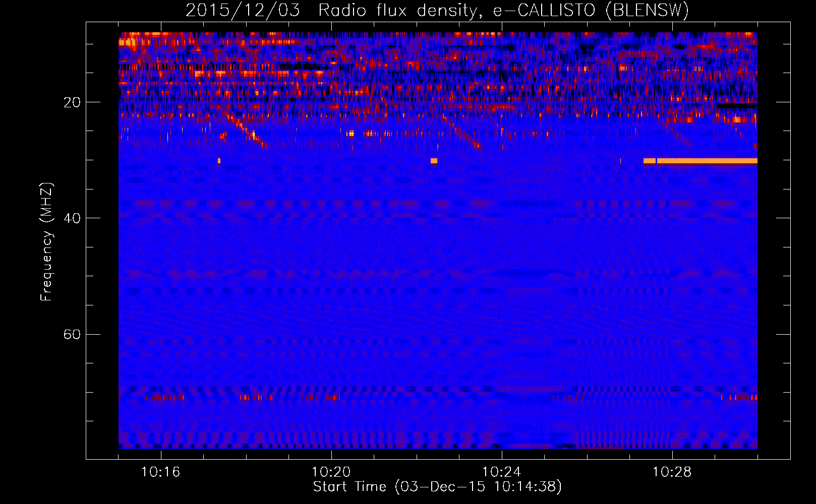Select the 60 MHz frequency tick label
This screenshot has width=816, height=504.
pos(72,335)
